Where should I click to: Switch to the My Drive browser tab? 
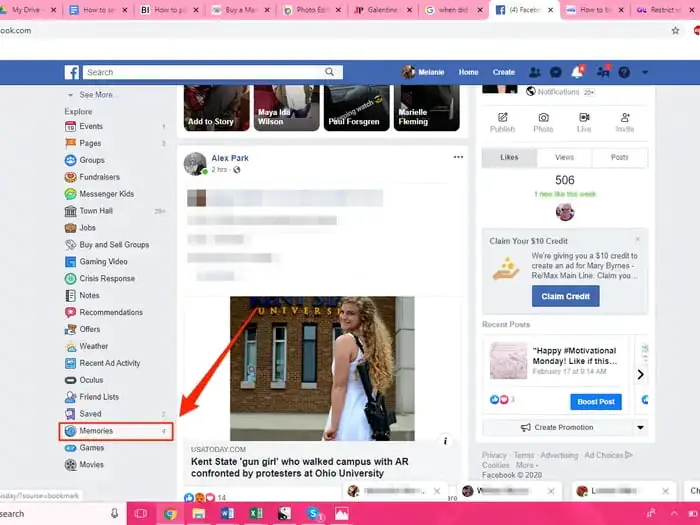[x=27, y=10]
